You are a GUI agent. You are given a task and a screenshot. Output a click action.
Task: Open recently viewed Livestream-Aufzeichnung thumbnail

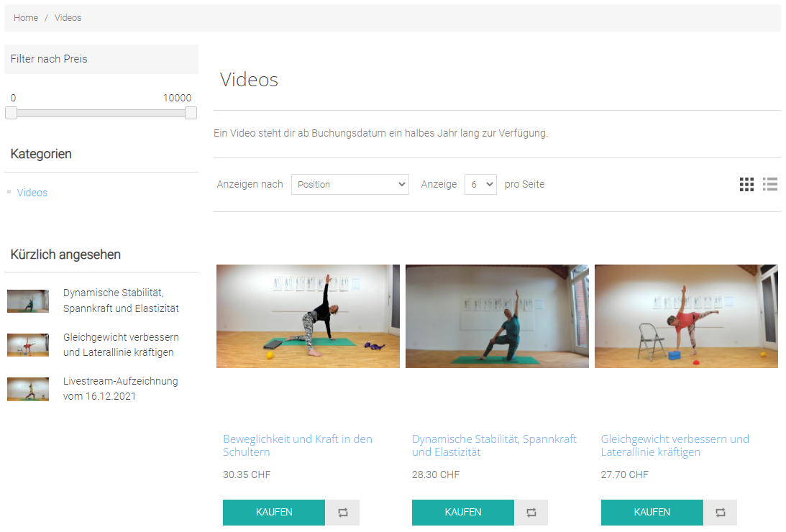click(28, 389)
